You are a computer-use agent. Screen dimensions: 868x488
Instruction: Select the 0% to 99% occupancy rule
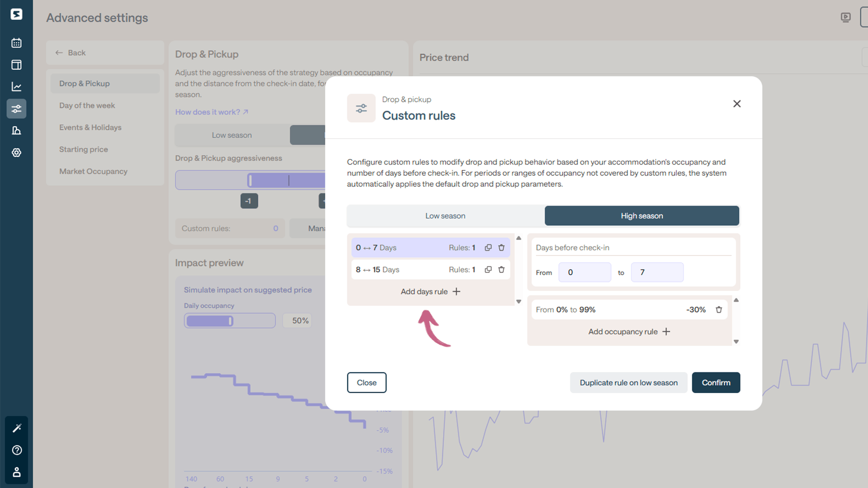coord(629,310)
